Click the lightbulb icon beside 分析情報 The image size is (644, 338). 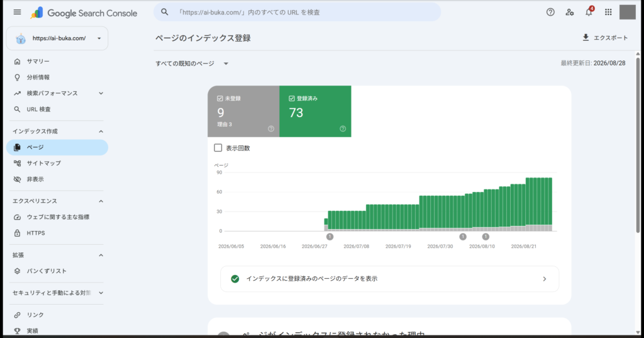tap(17, 77)
